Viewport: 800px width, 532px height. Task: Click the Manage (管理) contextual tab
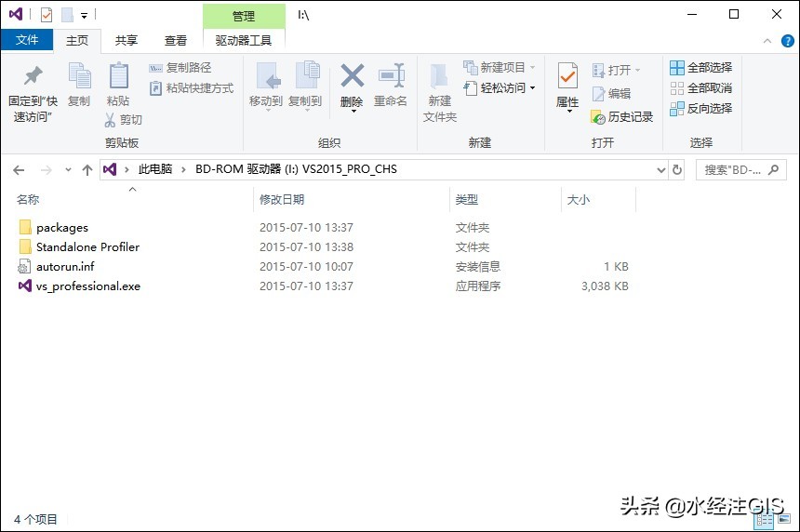[x=244, y=17]
